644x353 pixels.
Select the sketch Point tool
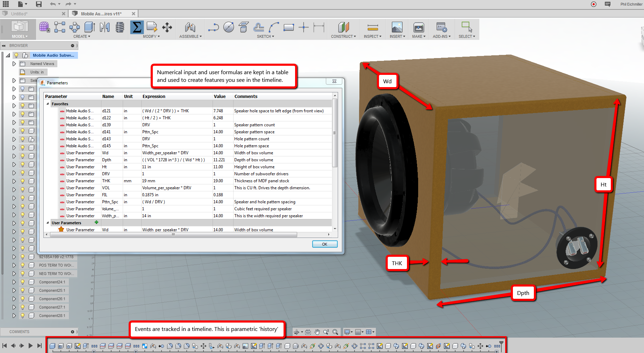304,27
